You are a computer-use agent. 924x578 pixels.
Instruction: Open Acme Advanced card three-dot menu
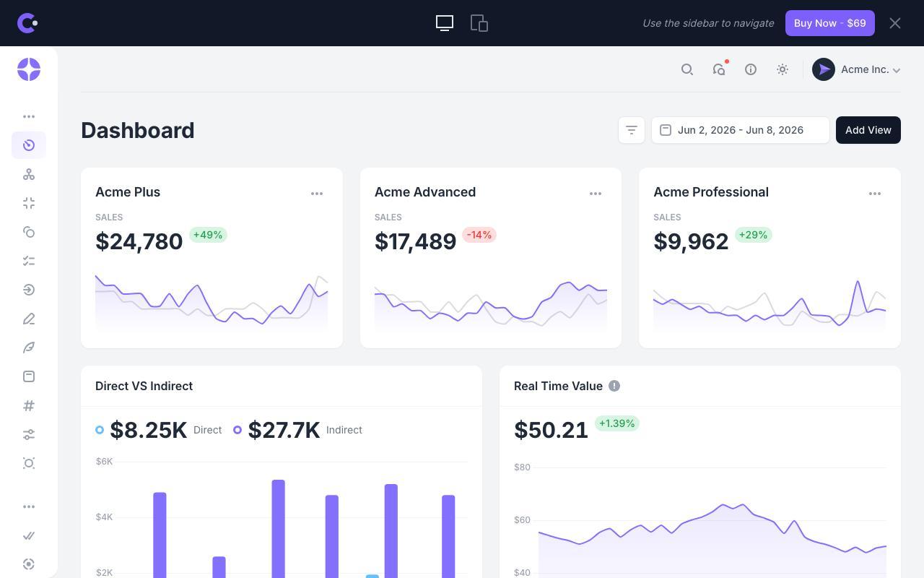(x=596, y=193)
